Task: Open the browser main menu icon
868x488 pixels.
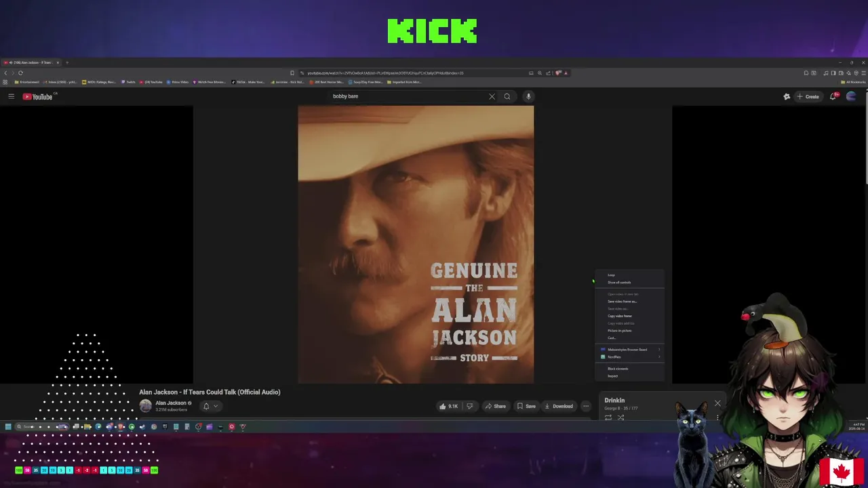Action: (863, 73)
